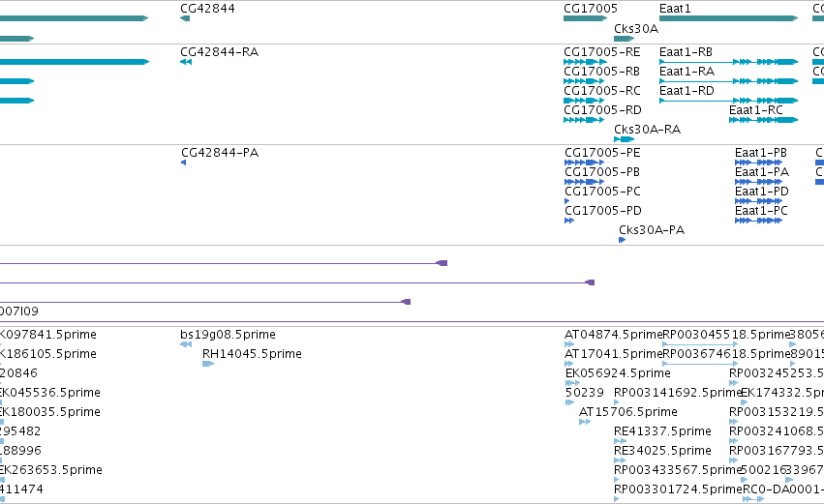Select transcript Eaat1-RA
The height and width of the screenshot is (504, 824).
(x=687, y=72)
